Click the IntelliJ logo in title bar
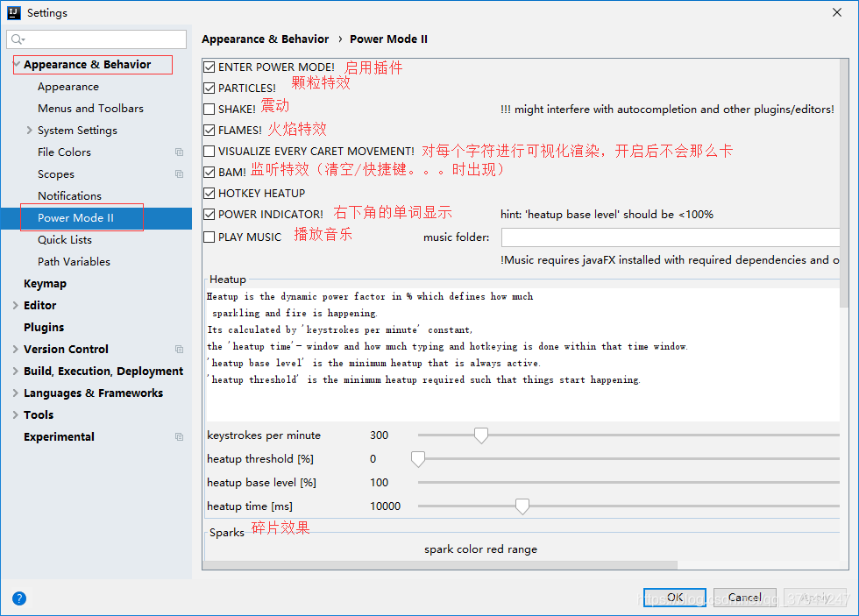Viewport: 859px width, 616px height. [14, 12]
